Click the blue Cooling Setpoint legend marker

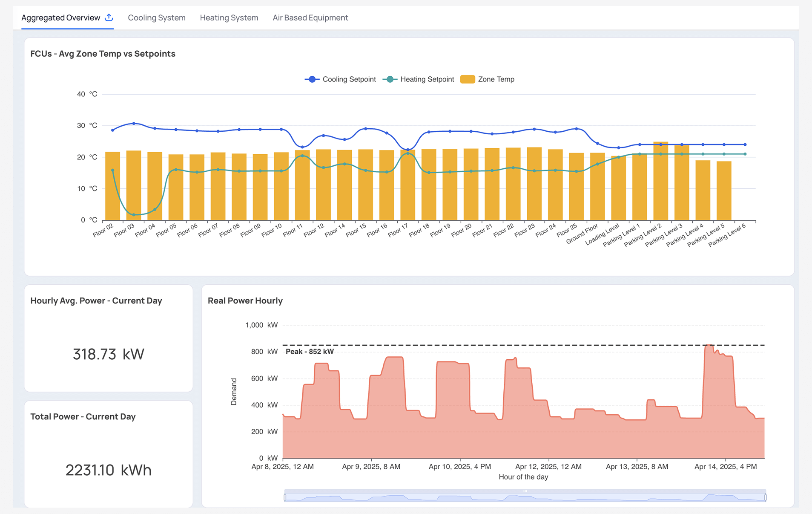click(311, 79)
